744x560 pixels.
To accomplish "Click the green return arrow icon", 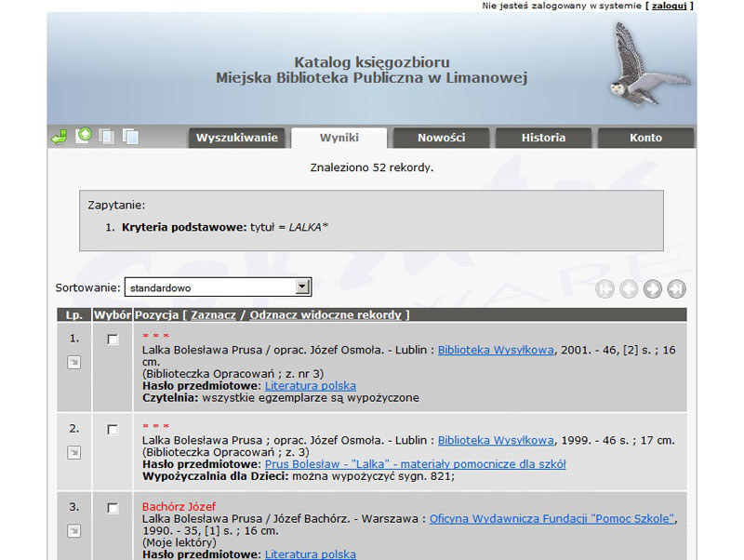I will pyautogui.click(x=59, y=138).
